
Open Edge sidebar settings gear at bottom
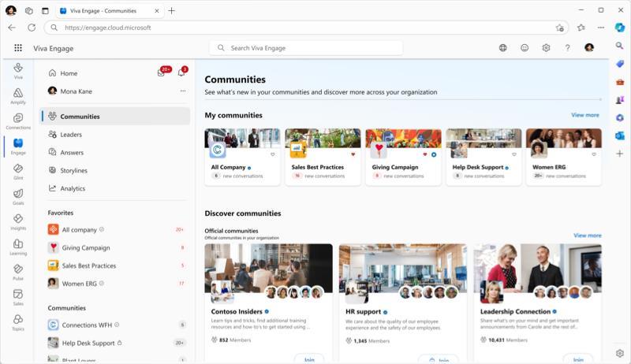click(x=620, y=353)
